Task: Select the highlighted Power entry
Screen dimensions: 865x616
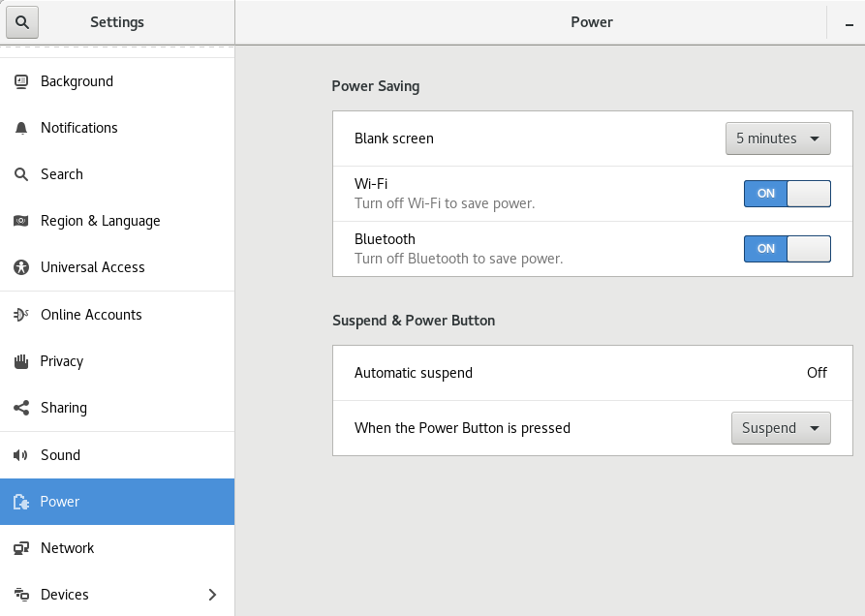Action: coord(117,502)
